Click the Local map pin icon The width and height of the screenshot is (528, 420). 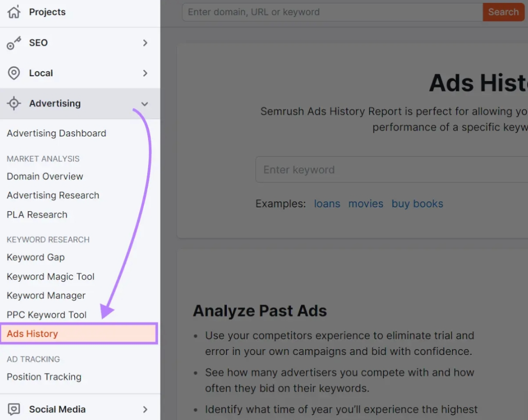click(x=14, y=73)
